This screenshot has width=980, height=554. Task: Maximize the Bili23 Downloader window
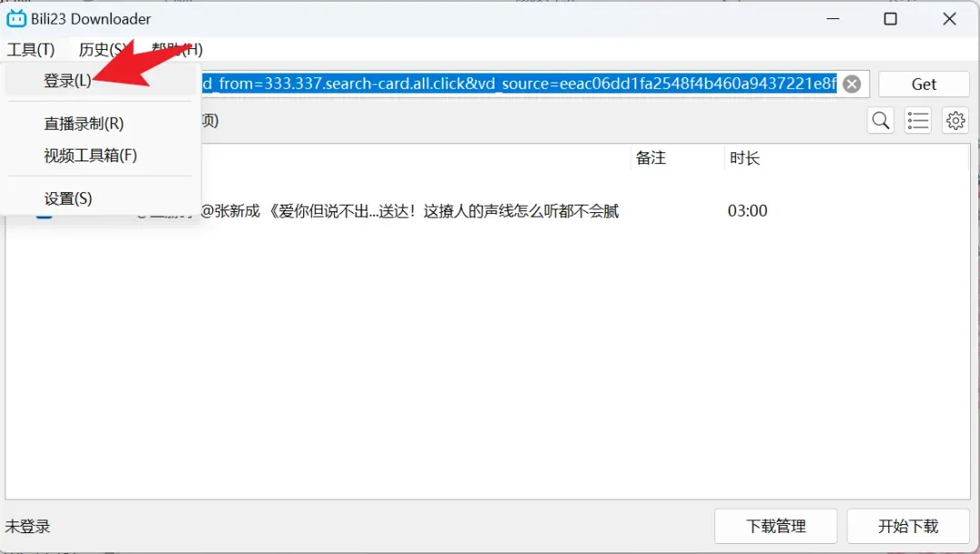pyautogui.click(x=891, y=19)
